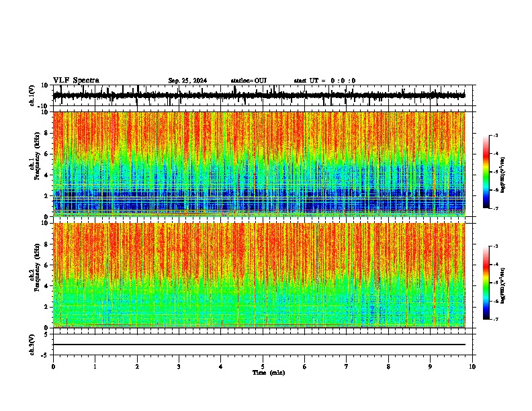Click the "station=OUI" header label
Viewport: 532px width, 411px height.
tap(249, 81)
